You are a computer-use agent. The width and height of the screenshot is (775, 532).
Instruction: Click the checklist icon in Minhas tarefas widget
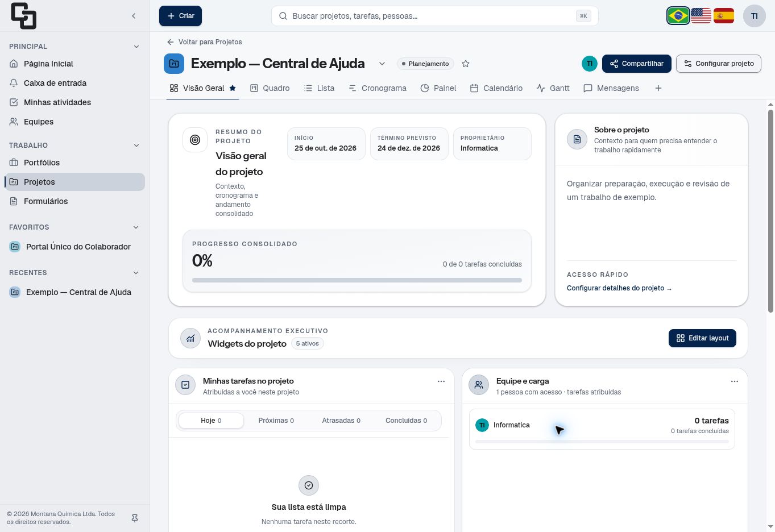185,385
